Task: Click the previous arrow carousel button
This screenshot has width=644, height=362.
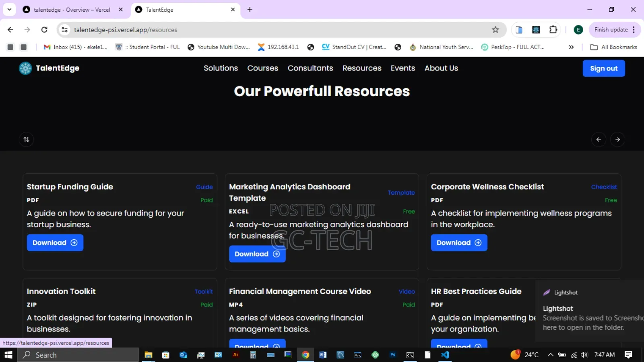Action: click(x=599, y=140)
